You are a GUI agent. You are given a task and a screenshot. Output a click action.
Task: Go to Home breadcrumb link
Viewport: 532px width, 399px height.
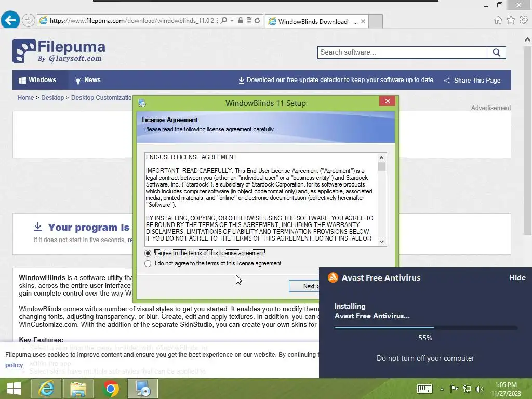[x=25, y=97]
